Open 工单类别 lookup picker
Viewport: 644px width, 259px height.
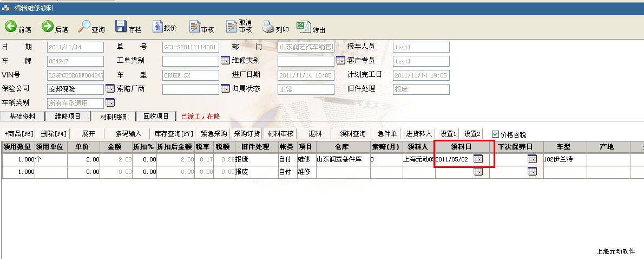pyautogui.click(x=226, y=61)
